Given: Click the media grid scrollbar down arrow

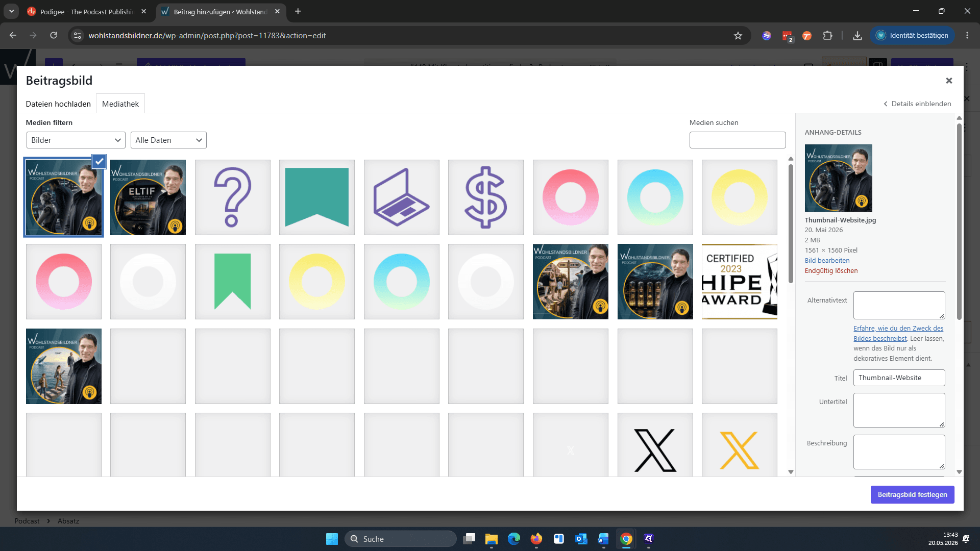Looking at the screenshot, I should tap(791, 472).
